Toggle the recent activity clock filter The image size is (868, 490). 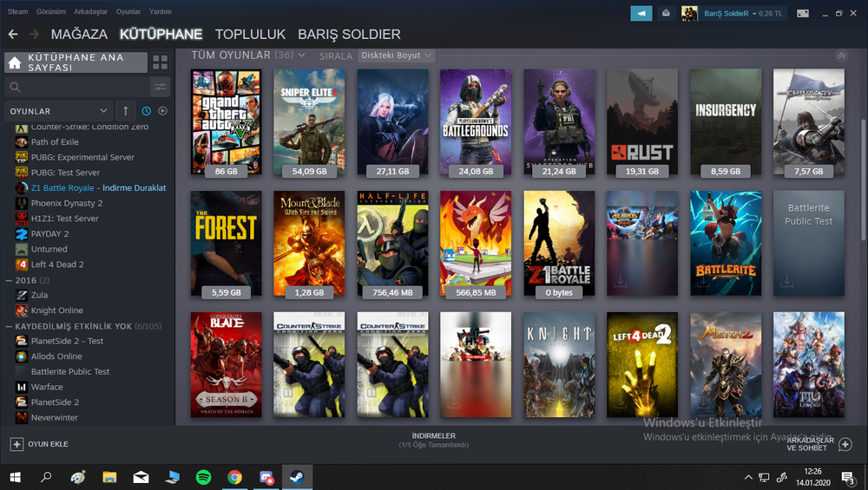pyautogui.click(x=146, y=111)
